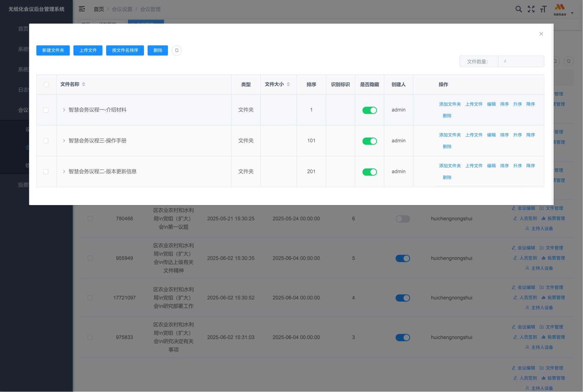Toggle hidden switch for 智慧会务议程二-版本更新信息
Screen dimensions: 583x392
(369, 172)
